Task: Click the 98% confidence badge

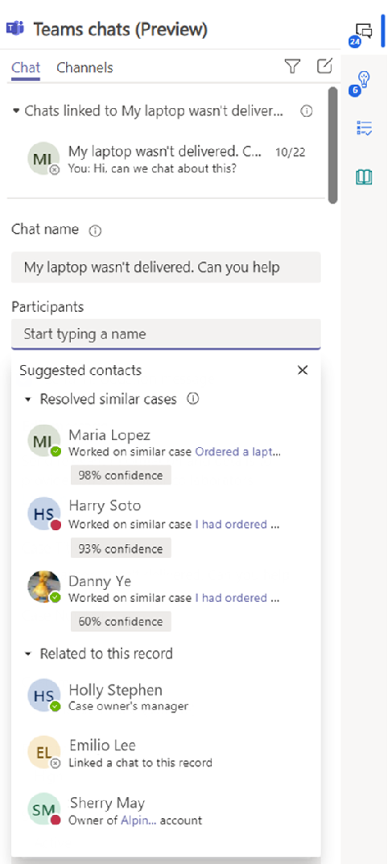Action: click(x=121, y=475)
